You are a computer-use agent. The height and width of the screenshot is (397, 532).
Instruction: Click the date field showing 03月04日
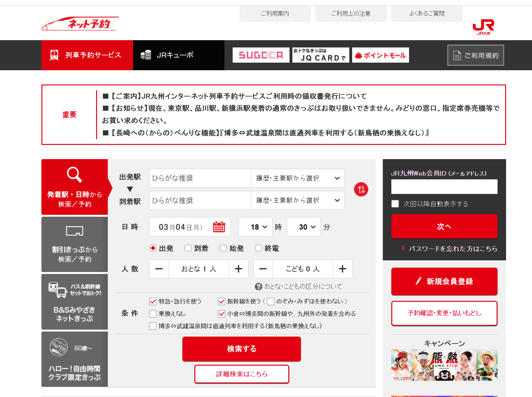pyautogui.click(x=190, y=227)
